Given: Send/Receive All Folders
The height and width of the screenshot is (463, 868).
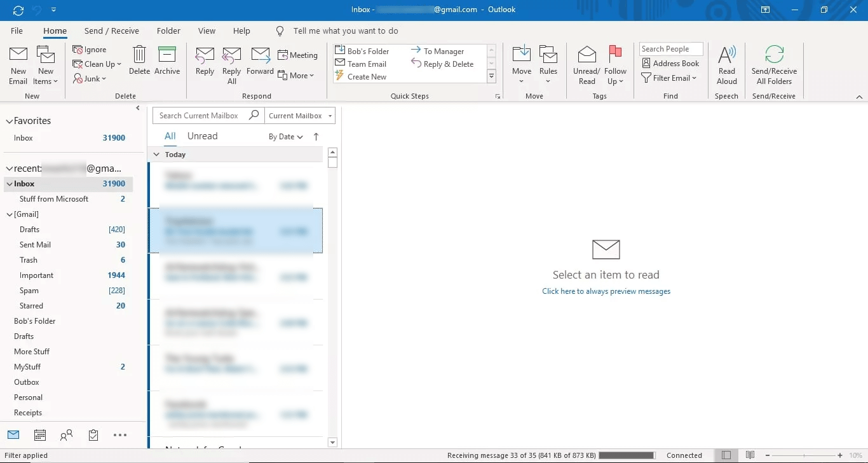Looking at the screenshot, I should coord(774,66).
